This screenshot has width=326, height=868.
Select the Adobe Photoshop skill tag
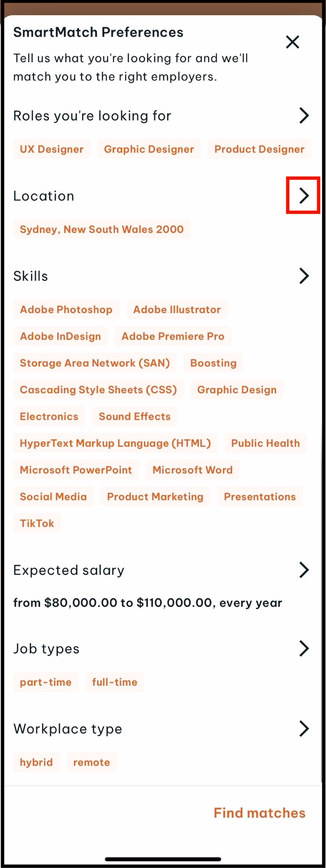click(66, 310)
